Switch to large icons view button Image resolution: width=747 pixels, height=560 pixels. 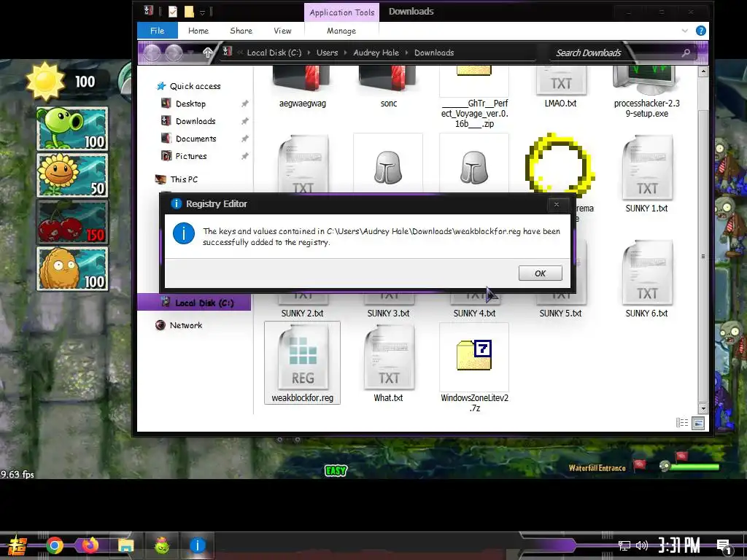[x=698, y=422]
